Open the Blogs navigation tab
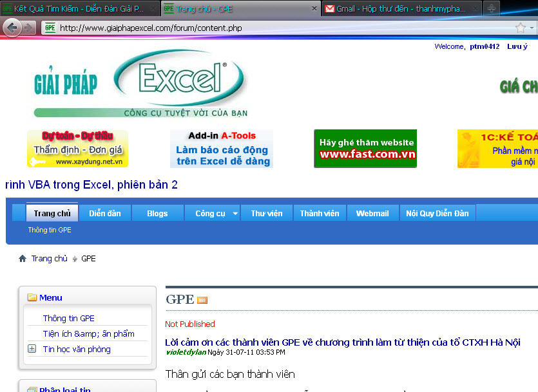The width and height of the screenshot is (538, 392). tap(157, 213)
